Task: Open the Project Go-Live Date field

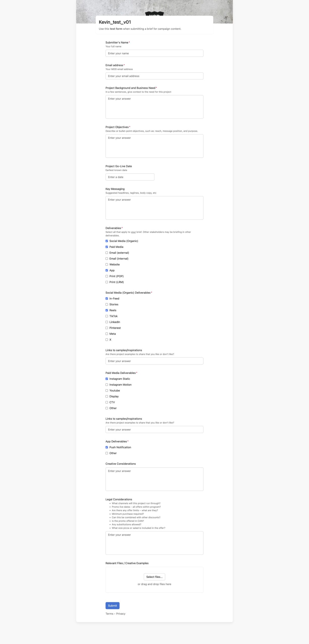Action: tap(130, 177)
